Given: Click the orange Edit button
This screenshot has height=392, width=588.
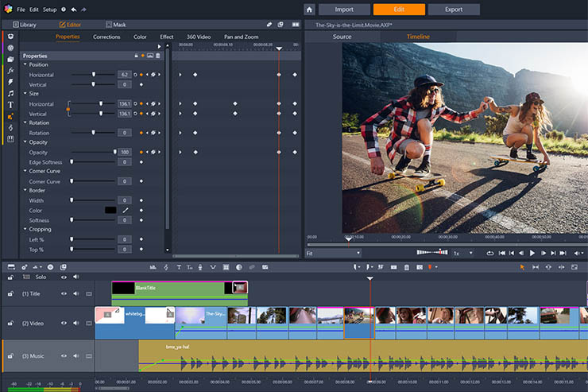Looking at the screenshot, I should point(399,10).
